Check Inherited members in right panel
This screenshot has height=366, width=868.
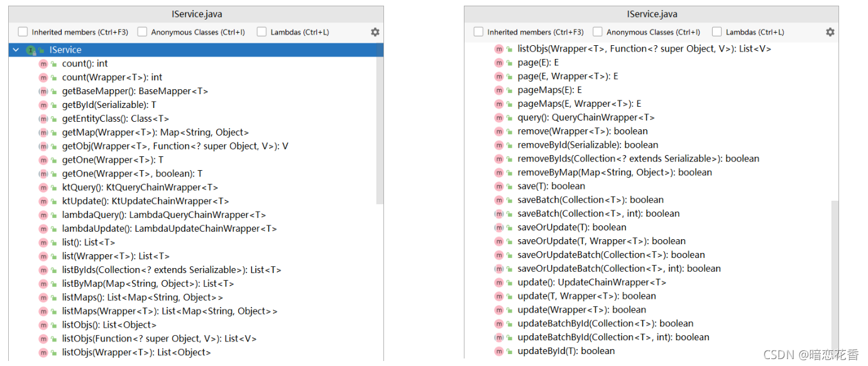(478, 32)
